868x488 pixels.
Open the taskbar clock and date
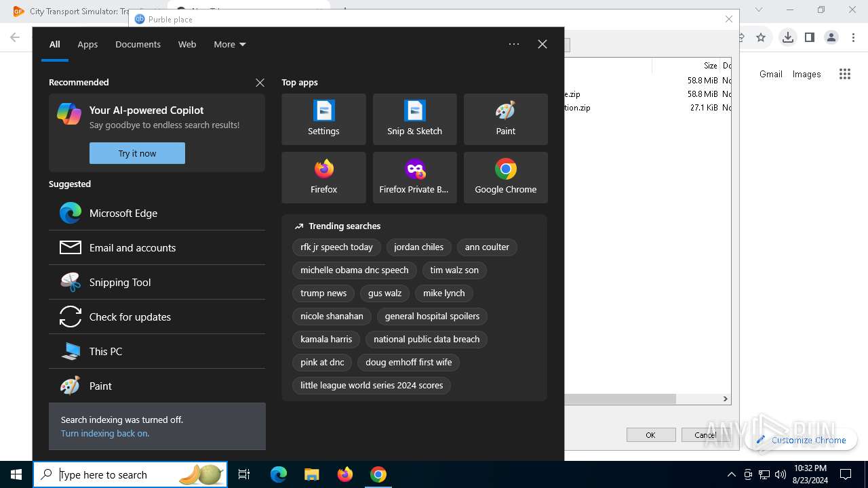coord(810,474)
